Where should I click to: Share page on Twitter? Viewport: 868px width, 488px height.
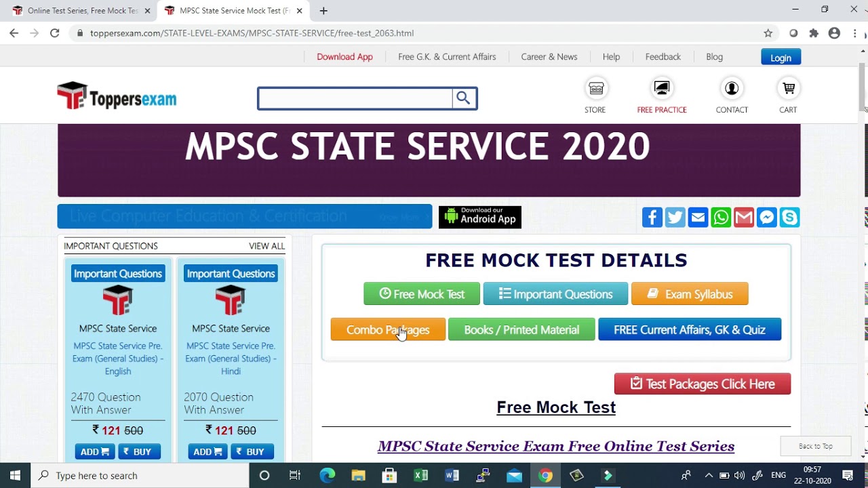pos(675,218)
